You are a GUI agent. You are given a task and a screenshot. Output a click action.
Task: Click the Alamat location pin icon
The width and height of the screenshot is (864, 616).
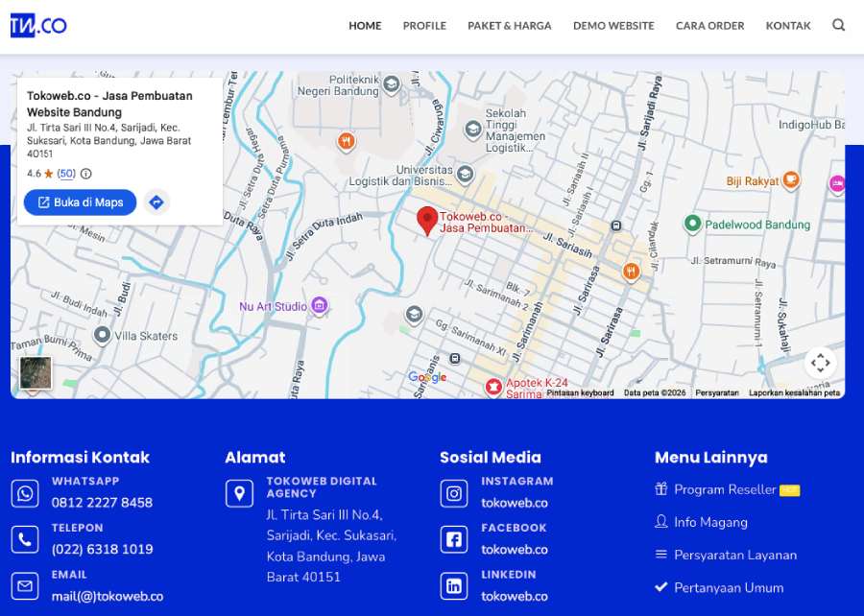point(239,493)
